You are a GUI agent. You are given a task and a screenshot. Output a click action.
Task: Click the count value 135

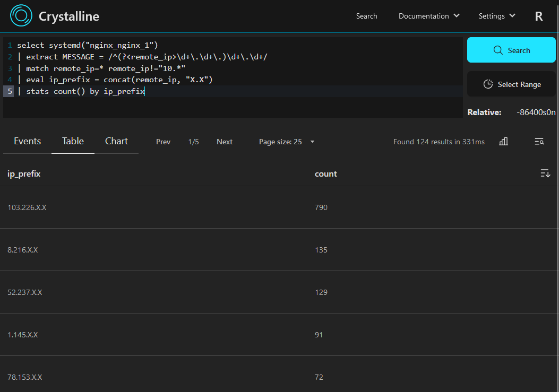321,250
